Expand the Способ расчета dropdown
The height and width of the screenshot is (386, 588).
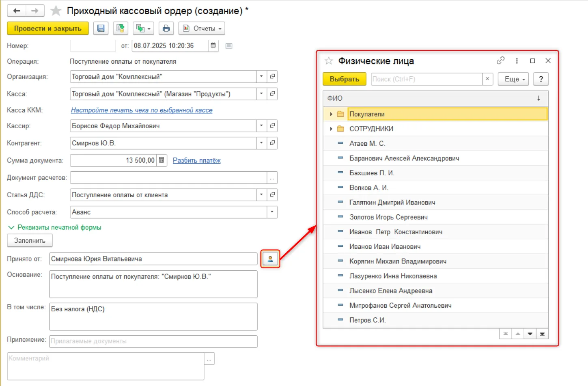pos(272,212)
